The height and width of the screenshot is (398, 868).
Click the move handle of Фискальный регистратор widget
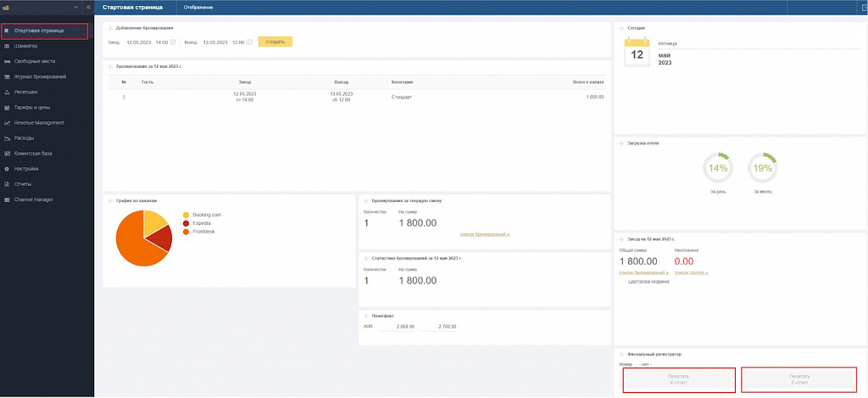coord(621,354)
